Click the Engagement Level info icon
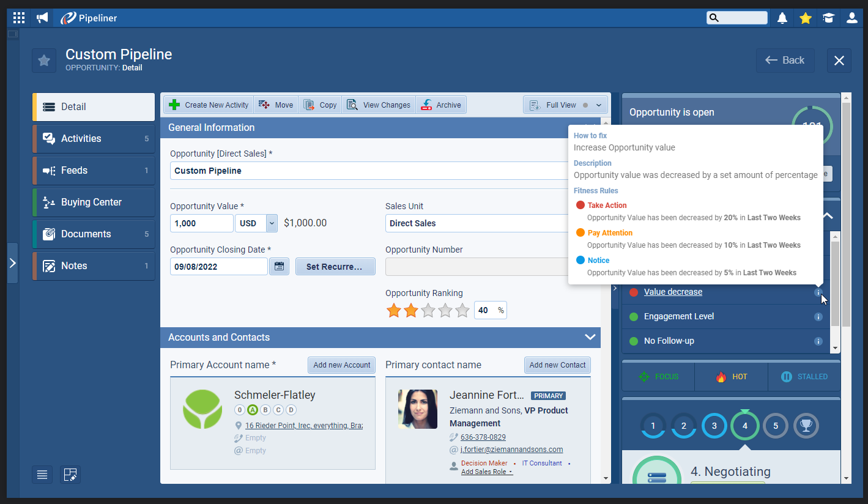 pyautogui.click(x=818, y=317)
